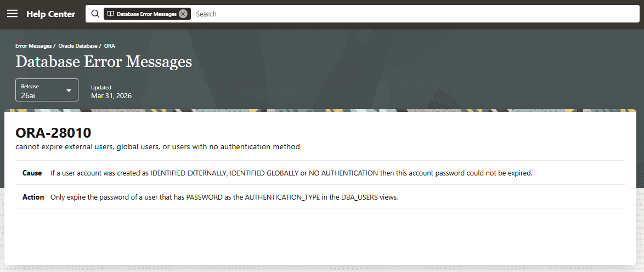The width and height of the screenshot is (644, 272).
Task: Click the Release dropdown caret arrow
Action: pos(69,90)
